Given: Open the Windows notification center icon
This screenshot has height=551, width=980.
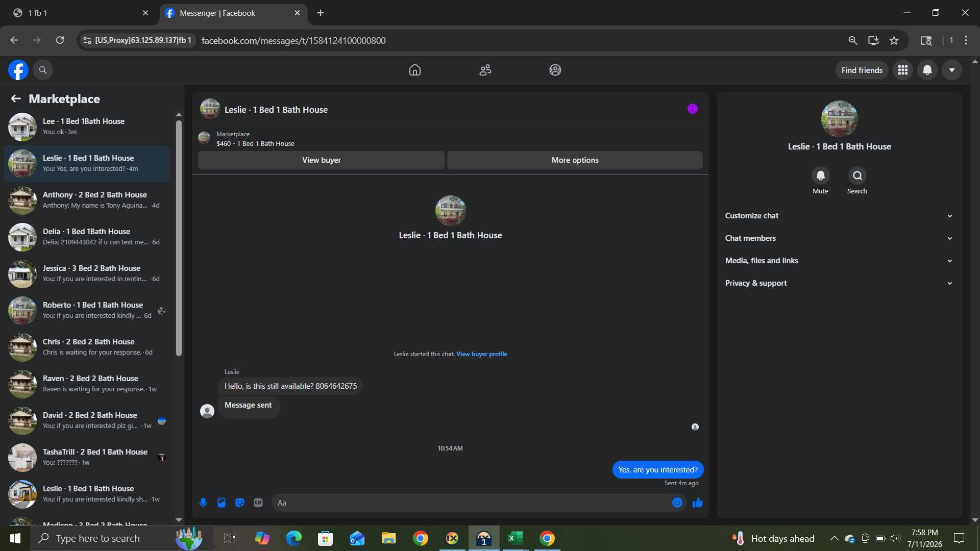Looking at the screenshot, I should (x=959, y=538).
